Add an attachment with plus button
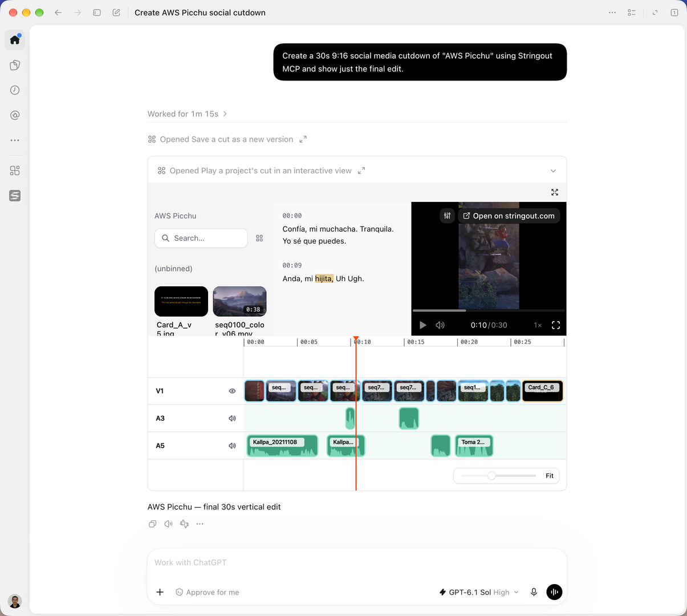 (160, 592)
